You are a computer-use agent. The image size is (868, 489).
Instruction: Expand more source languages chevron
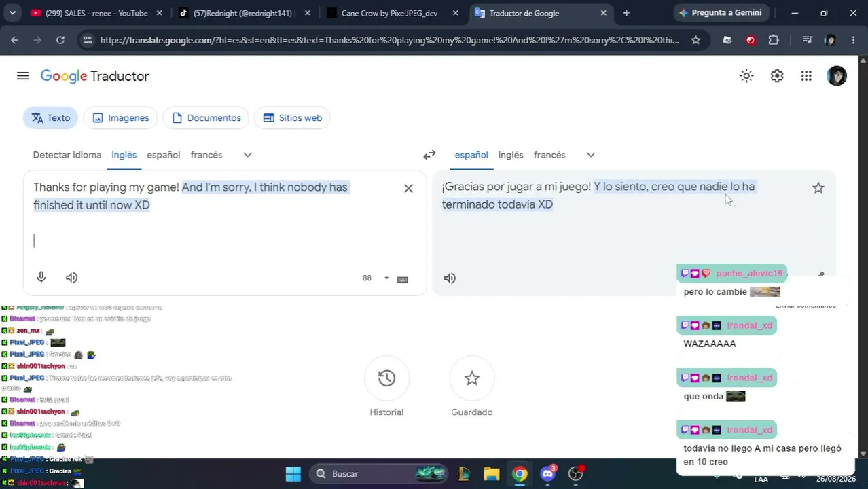pos(248,155)
